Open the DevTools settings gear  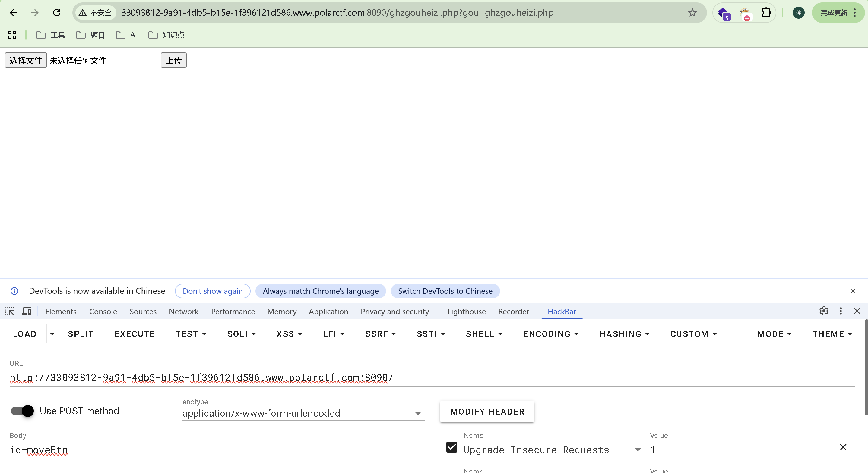824,311
